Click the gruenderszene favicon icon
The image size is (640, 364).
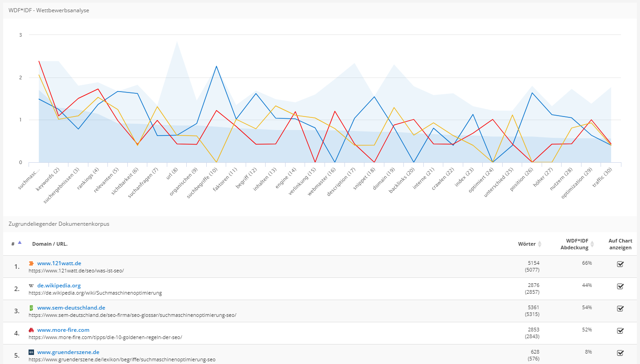pyautogui.click(x=31, y=352)
